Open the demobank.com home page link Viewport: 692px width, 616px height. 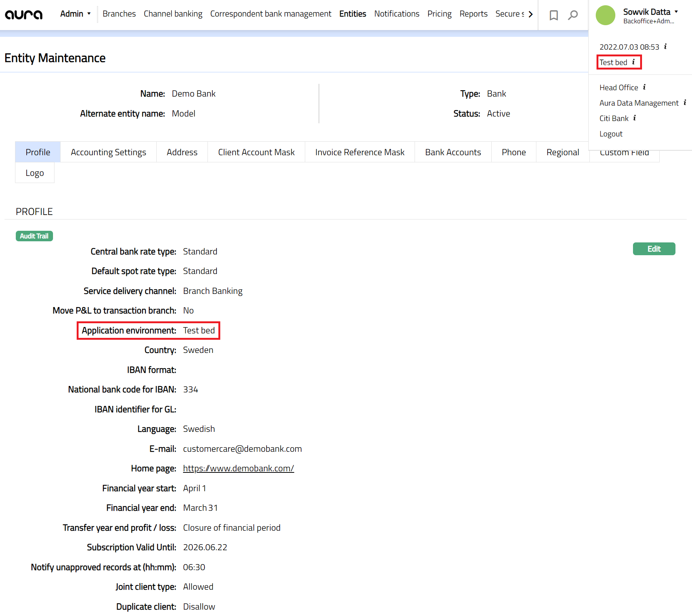[x=238, y=468]
